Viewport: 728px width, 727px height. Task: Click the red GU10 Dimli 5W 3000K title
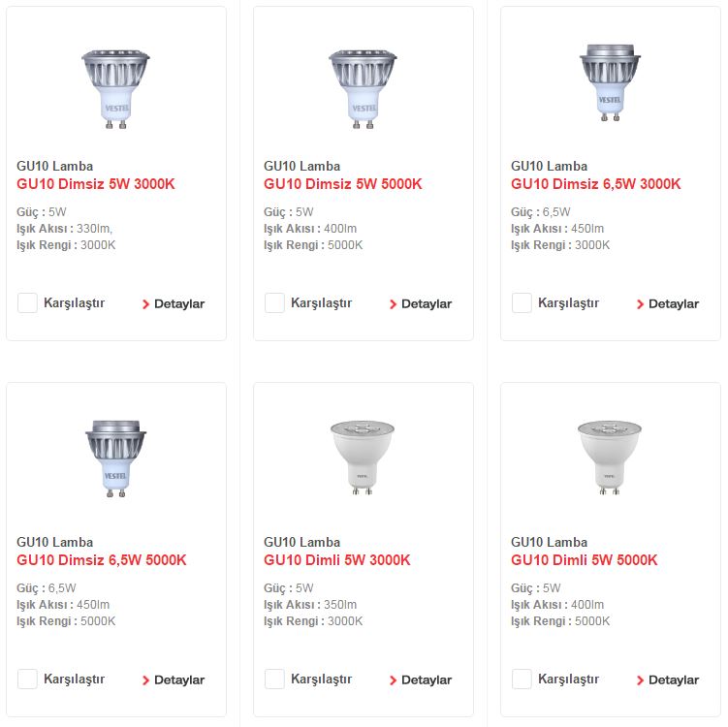(337, 560)
